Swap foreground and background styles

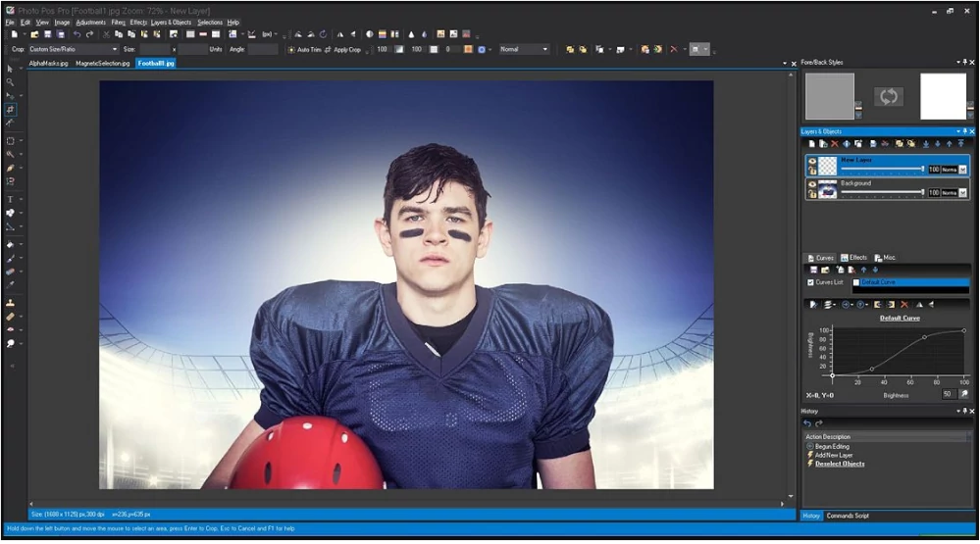888,96
